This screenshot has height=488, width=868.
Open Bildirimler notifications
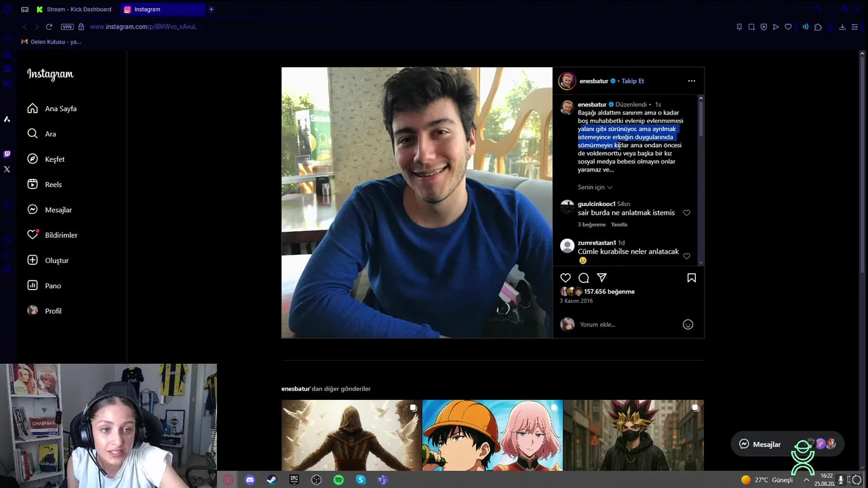(52, 235)
